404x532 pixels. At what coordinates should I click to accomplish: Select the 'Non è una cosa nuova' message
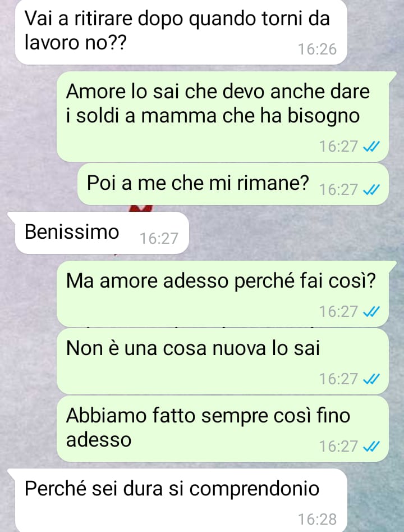coord(223,361)
